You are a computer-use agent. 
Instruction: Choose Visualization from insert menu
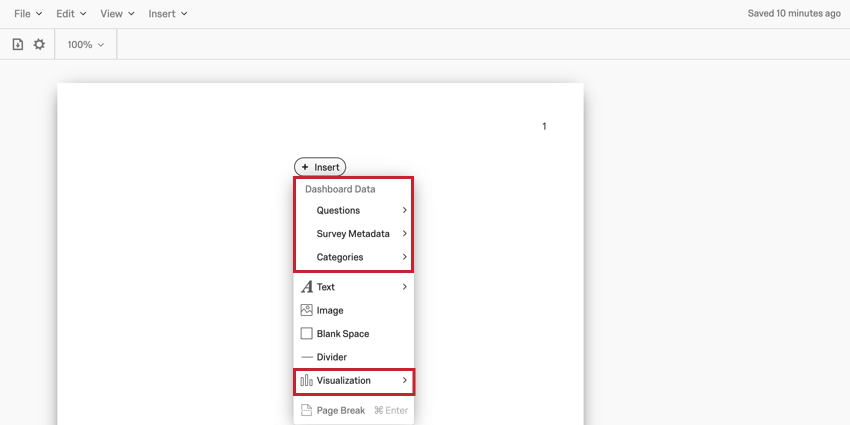(353, 381)
